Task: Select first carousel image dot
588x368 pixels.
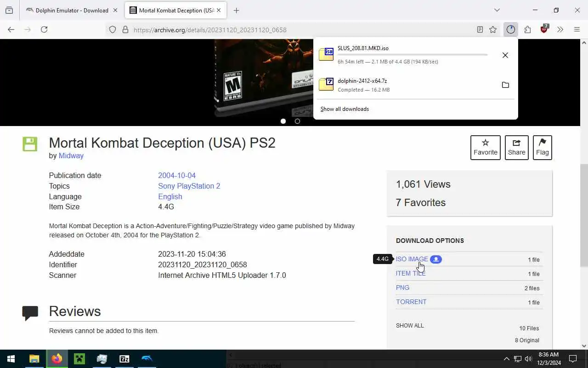Action: click(x=283, y=121)
